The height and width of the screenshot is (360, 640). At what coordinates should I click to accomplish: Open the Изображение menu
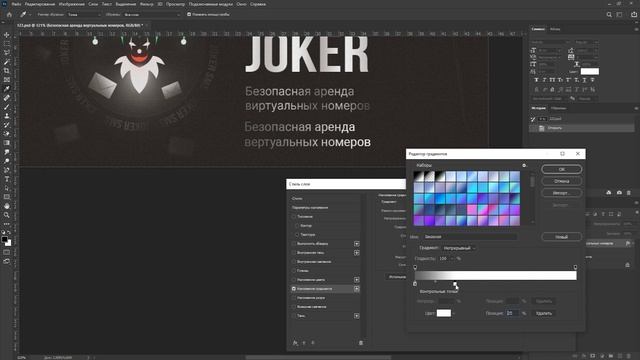coord(71,4)
